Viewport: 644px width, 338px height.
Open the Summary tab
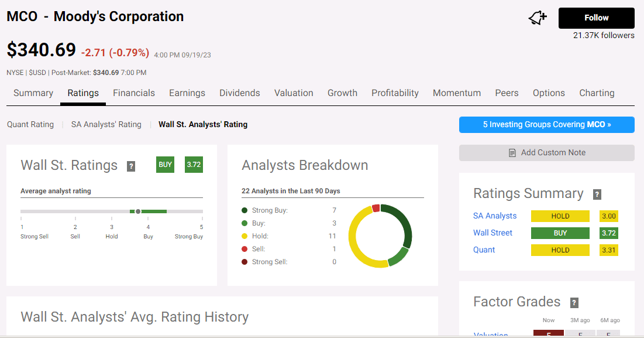tap(33, 93)
